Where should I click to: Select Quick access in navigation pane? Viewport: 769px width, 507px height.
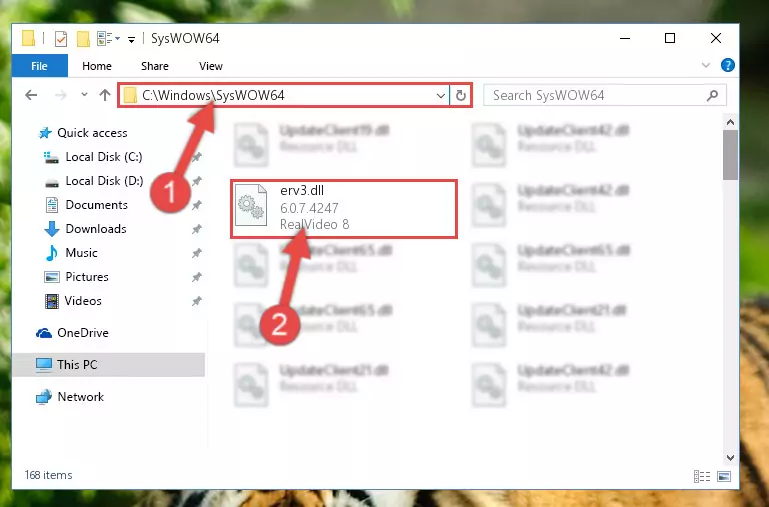tap(92, 132)
